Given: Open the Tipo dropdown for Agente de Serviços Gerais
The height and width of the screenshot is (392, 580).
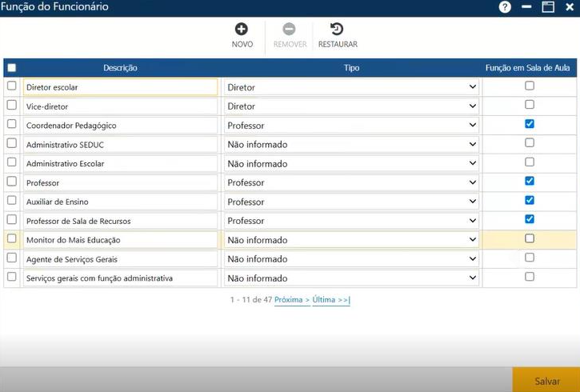Looking at the screenshot, I should point(351,259).
